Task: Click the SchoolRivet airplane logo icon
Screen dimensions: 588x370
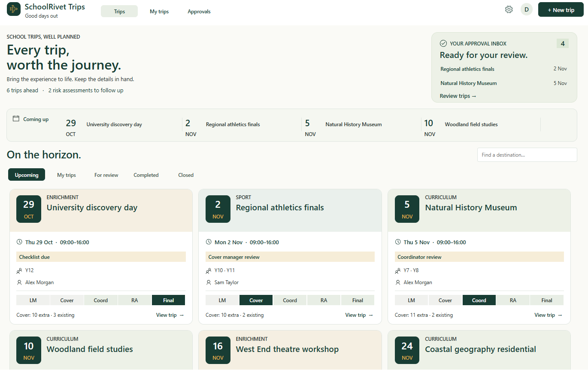Action: tap(14, 9)
